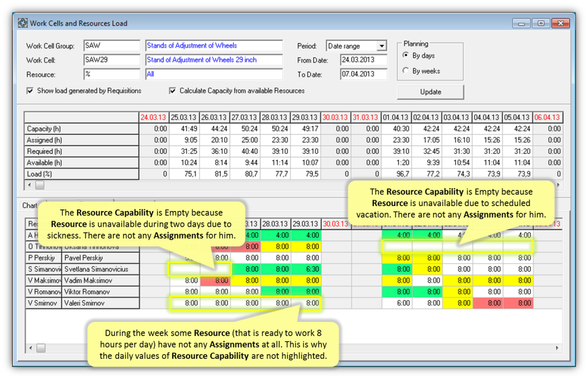Click the 06.04.13 column header in the capacity table

coord(547,117)
